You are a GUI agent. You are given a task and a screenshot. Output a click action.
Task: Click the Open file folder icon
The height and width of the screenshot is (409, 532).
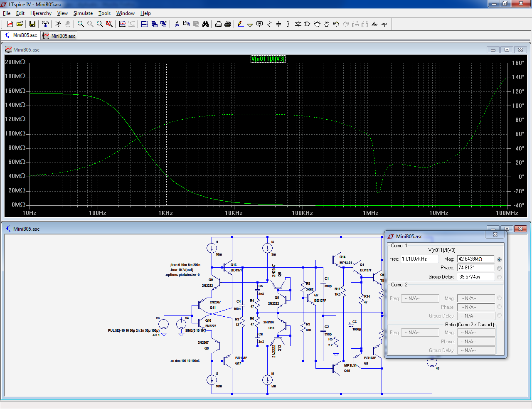pyautogui.click(x=20, y=24)
